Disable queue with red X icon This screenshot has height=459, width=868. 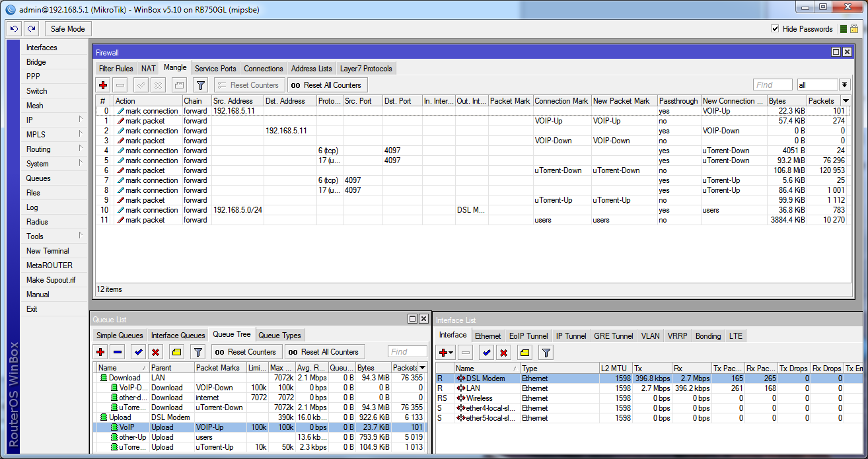coord(155,352)
